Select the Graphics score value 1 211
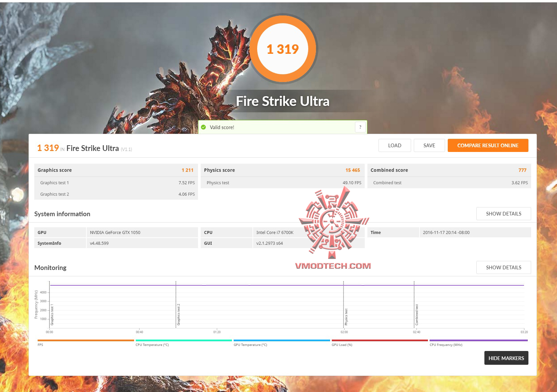Image resolution: width=557 pixels, height=392 pixels. coord(188,170)
